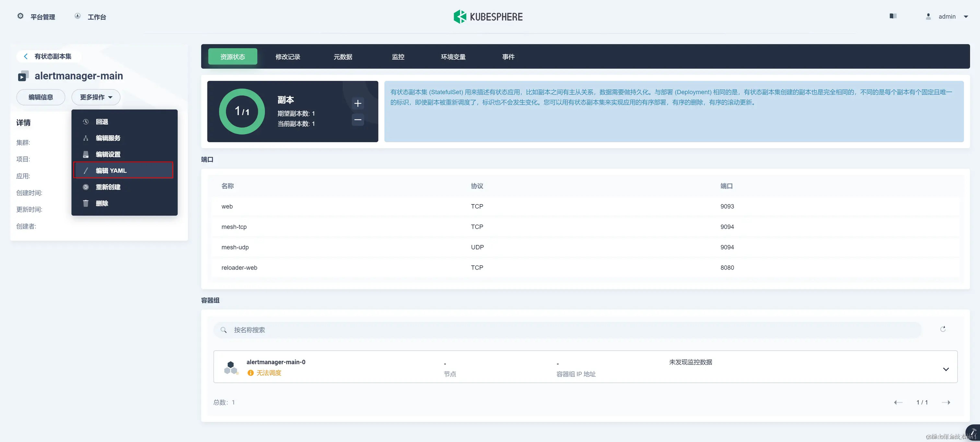Click the plus icon to increase replicas
This screenshot has height=442, width=980.
pos(357,103)
